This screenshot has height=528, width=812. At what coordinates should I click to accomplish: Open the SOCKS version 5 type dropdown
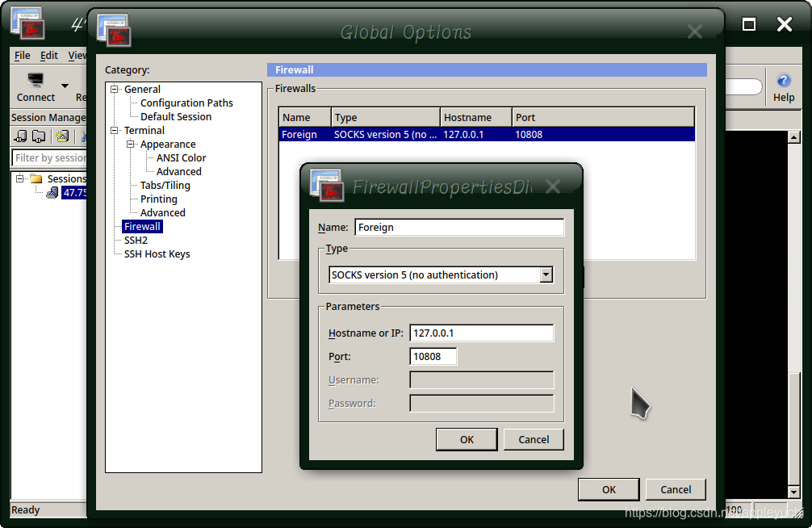pos(546,274)
